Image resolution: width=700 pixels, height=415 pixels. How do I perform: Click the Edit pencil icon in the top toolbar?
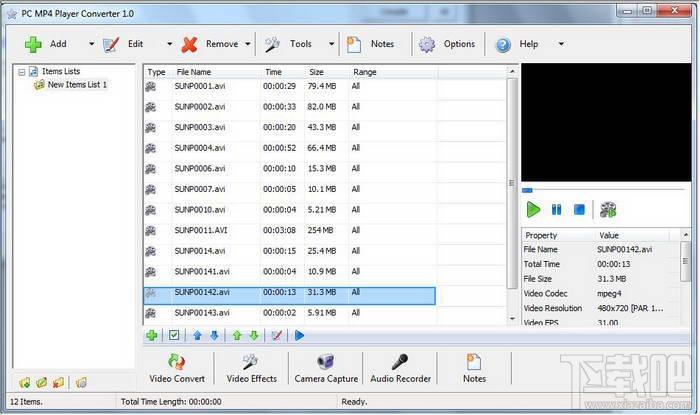111,44
